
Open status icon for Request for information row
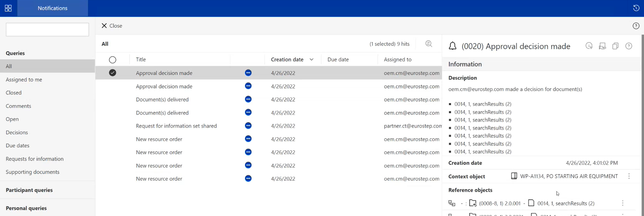pyautogui.click(x=248, y=126)
